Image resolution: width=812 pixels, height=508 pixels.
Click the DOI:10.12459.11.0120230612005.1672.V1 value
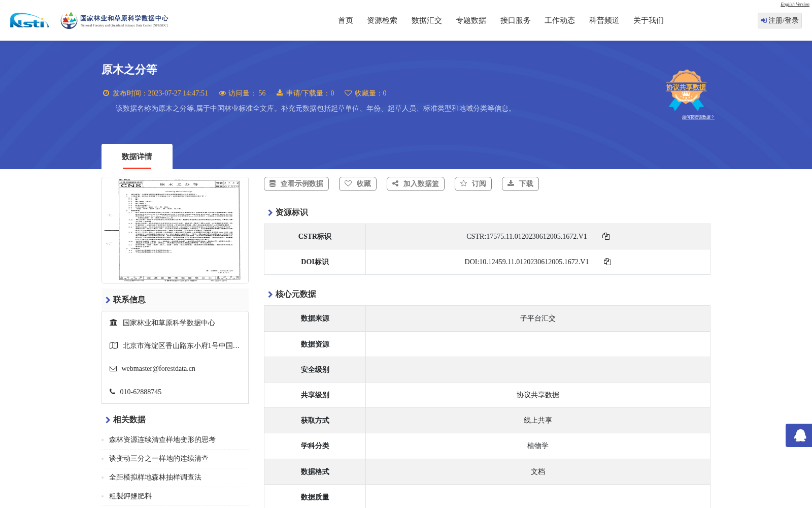527,262
